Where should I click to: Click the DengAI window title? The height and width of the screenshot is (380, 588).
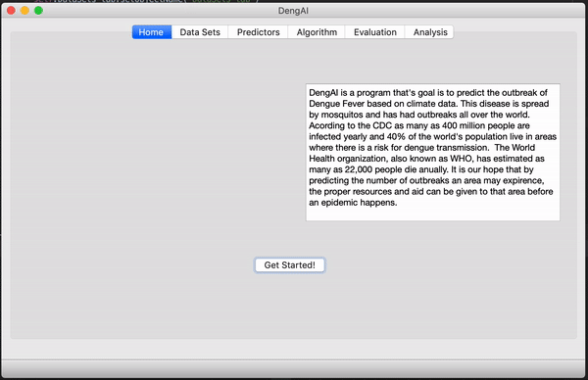[293, 11]
